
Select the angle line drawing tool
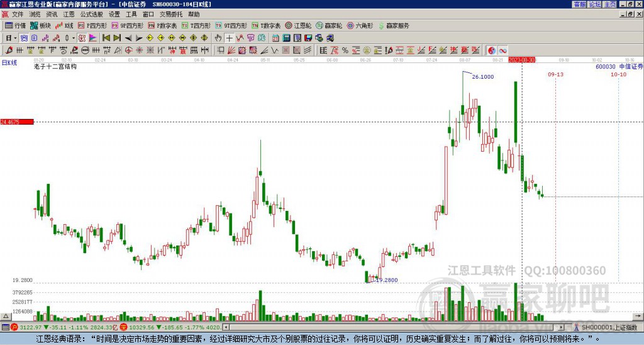pos(264,50)
